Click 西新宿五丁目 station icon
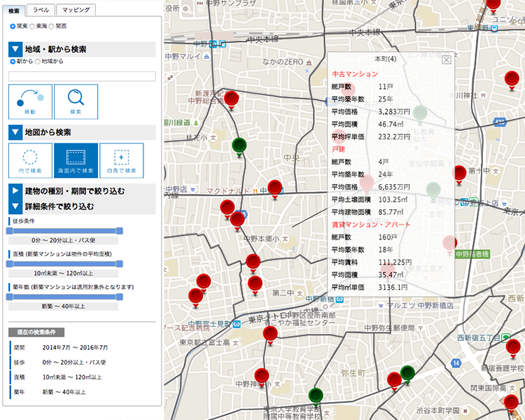The height and width of the screenshot is (420, 525). 506,337
